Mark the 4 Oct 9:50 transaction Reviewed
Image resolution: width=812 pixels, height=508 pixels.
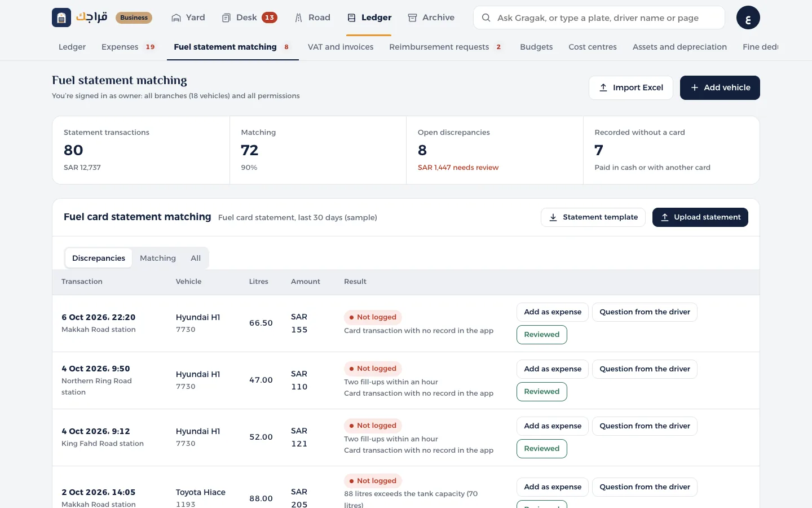(x=542, y=392)
